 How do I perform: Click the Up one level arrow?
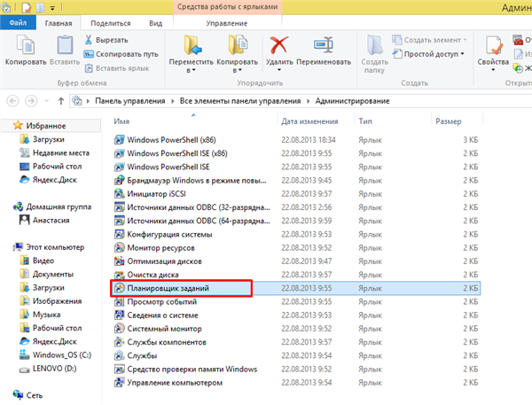click(x=61, y=101)
